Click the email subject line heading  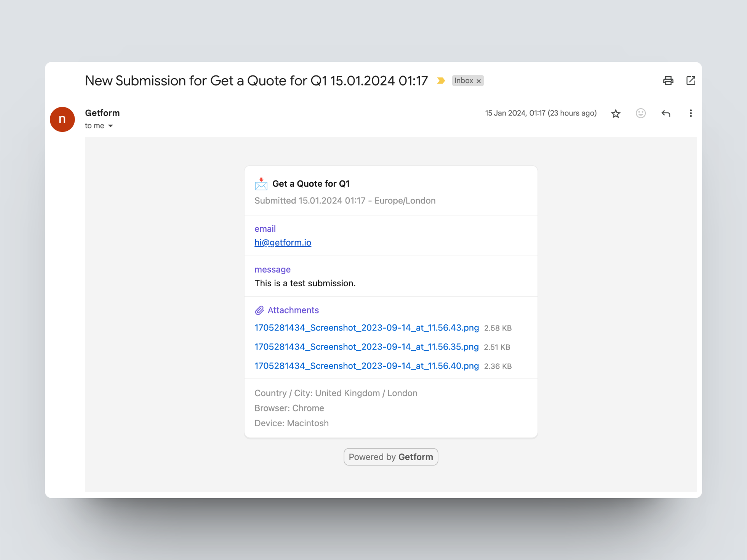[x=256, y=81]
